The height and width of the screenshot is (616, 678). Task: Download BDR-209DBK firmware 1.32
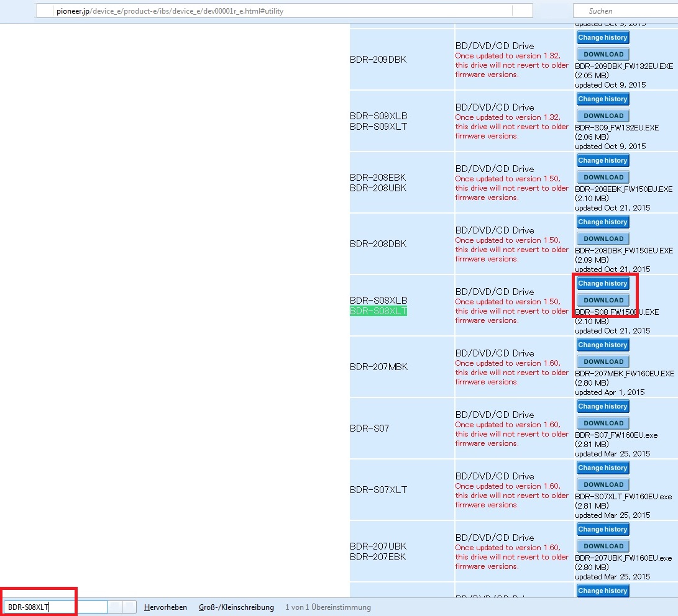click(603, 54)
